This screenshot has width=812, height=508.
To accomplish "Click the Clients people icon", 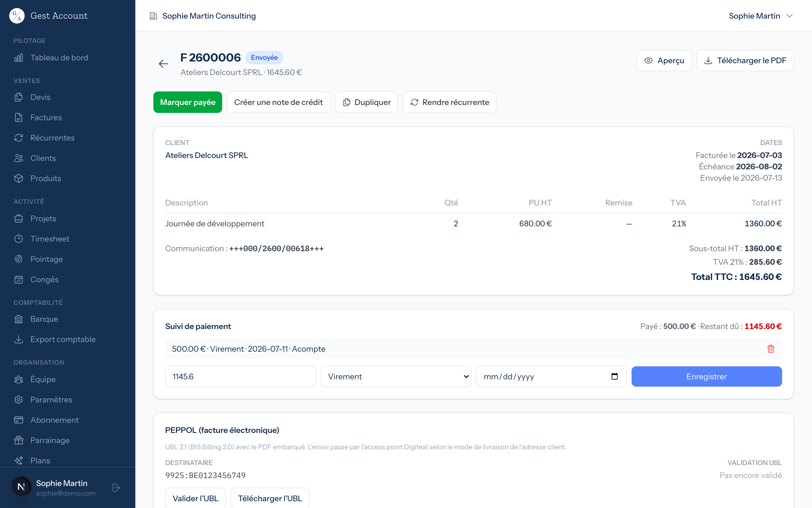I will click(19, 158).
